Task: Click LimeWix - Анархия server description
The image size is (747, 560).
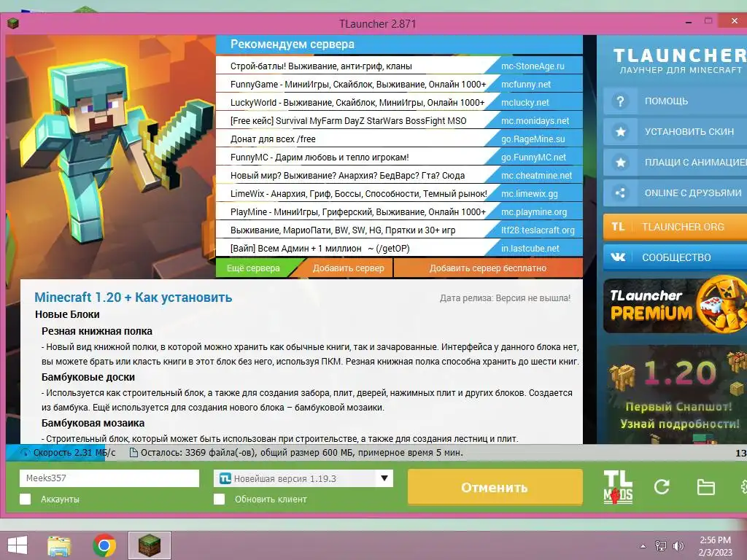Action: click(359, 194)
